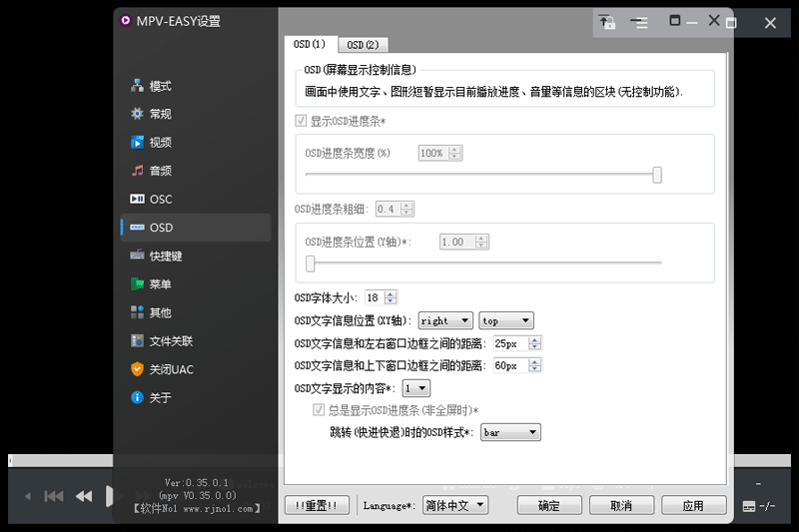
Task: Switch to the OSD(1) tab
Action: [x=310, y=44]
